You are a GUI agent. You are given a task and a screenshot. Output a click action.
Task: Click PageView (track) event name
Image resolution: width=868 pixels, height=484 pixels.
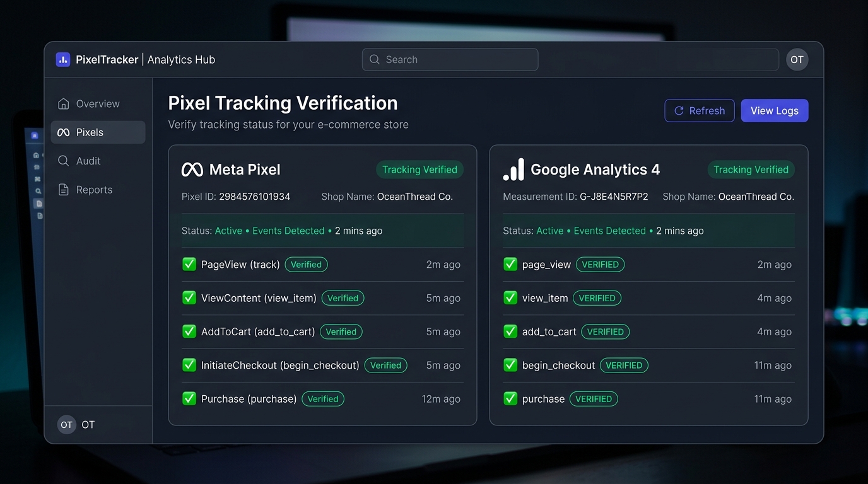[240, 265]
